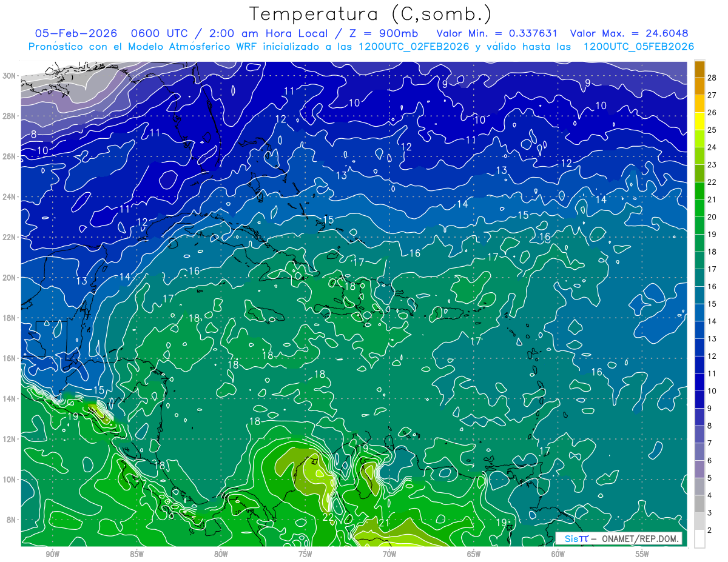Click the orange-brown top colorbar segment

(699, 69)
